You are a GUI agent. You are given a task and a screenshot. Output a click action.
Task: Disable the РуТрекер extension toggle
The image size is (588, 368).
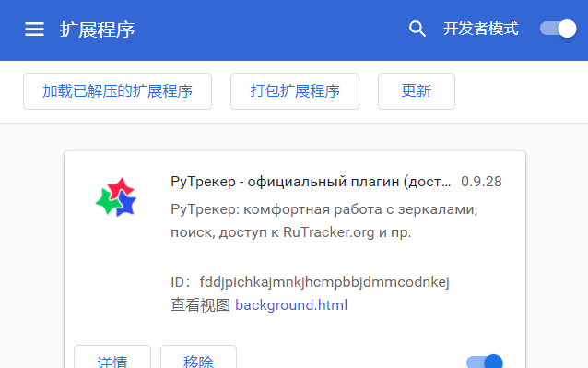tap(485, 362)
